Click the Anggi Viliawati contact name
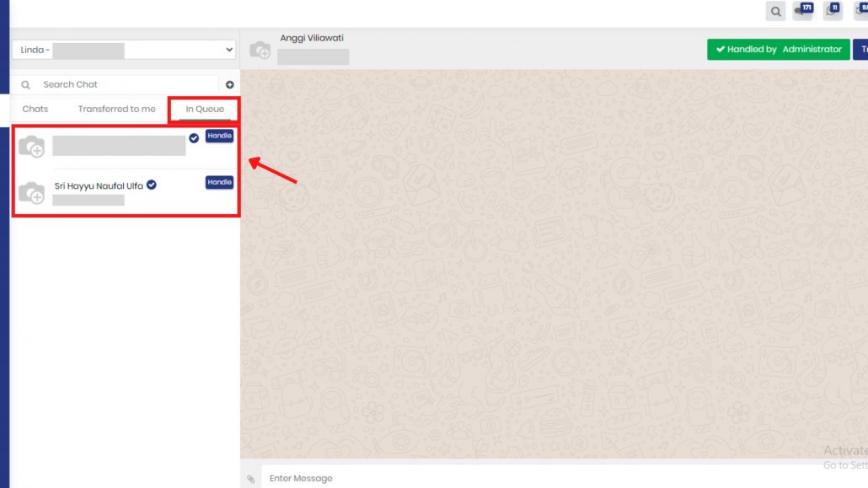868x488 pixels. coord(312,38)
